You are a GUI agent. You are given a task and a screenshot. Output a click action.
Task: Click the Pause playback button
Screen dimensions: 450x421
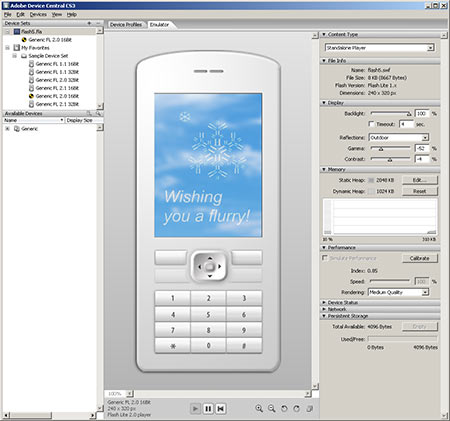click(x=208, y=408)
